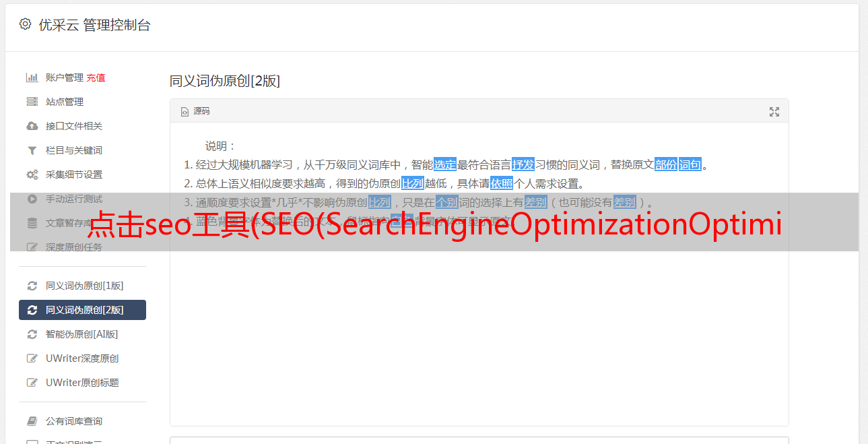Screen dimensions: 868x444
Task: Click the refresh icon for 同义词伪原创[2版]
Action: pyautogui.click(x=32, y=310)
